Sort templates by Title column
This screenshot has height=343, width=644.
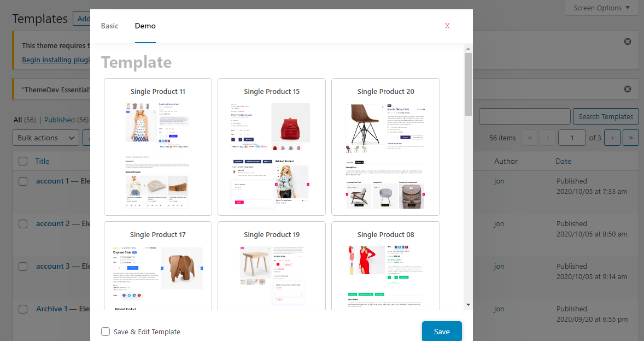coord(42,161)
